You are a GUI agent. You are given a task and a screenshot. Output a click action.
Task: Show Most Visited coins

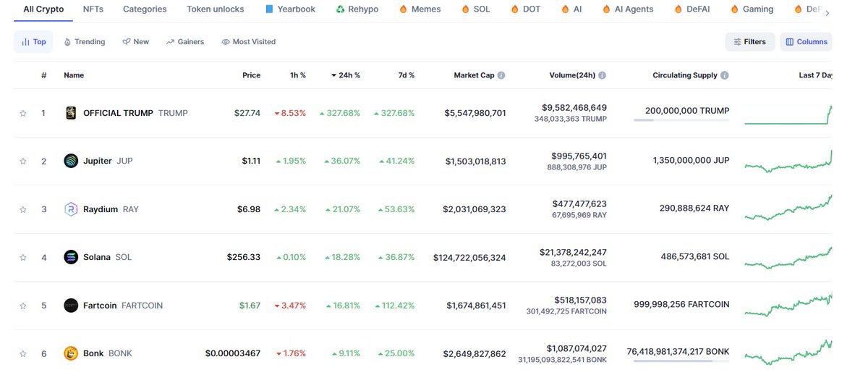(249, 42)
